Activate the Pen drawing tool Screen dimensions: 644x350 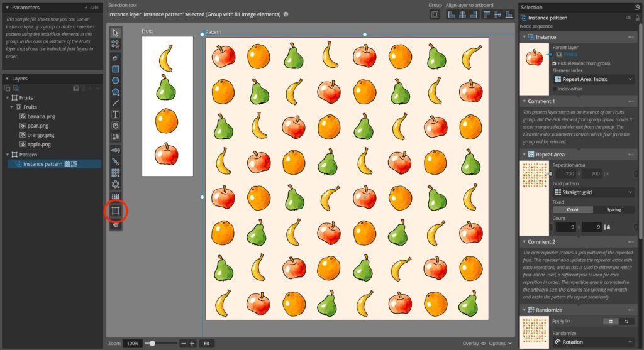(x=116, y=57)
